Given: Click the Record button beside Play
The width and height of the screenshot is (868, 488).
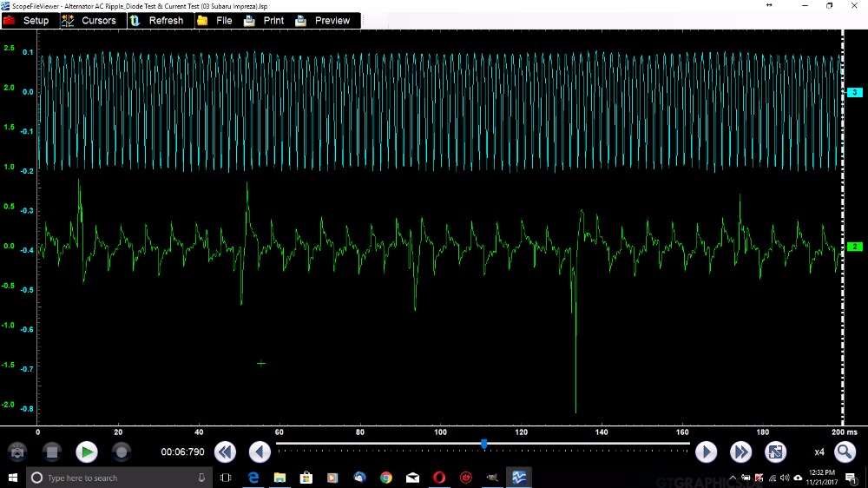Looking at the screenshot, I should point(122,452).
